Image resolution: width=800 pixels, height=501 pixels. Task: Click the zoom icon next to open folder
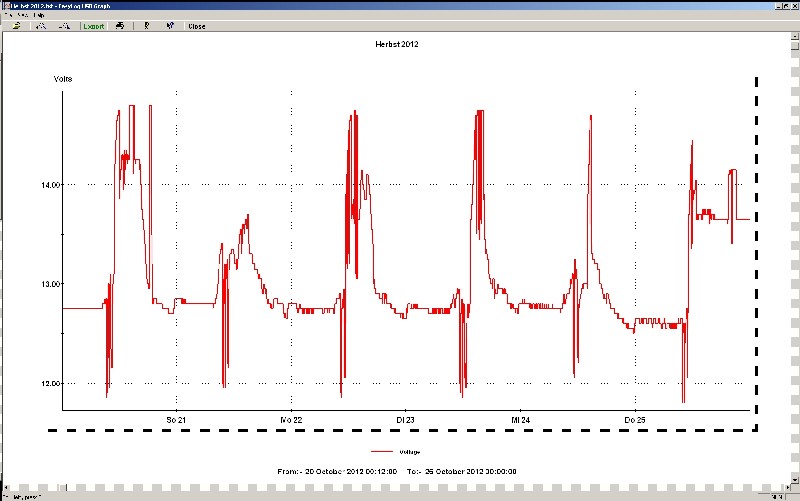[41, 26]
